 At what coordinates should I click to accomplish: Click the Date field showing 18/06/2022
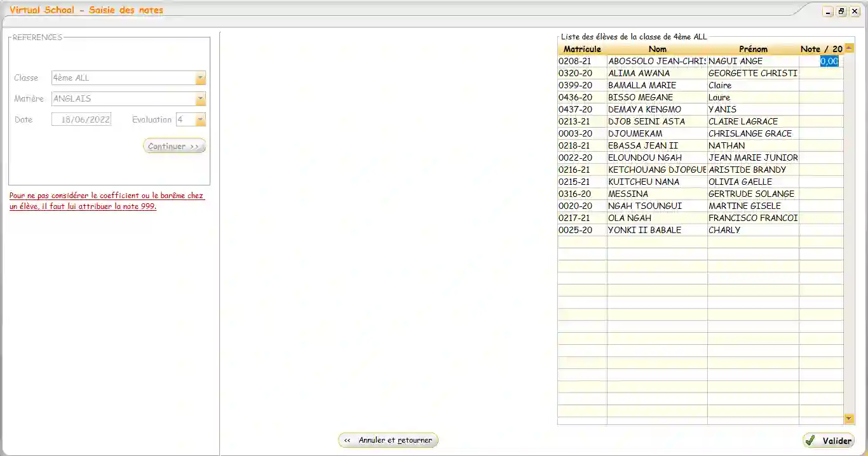click(81, 119)
